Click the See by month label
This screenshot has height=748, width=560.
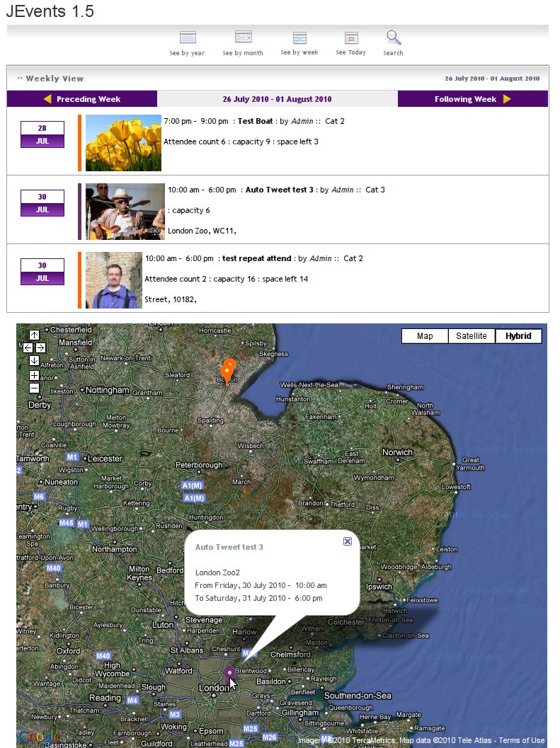[243, 53]
